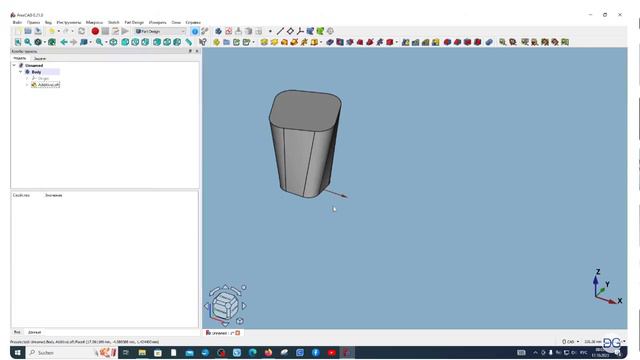Refresh the document with the recompute icon
The image size is (640, 360).
(82, 31)
